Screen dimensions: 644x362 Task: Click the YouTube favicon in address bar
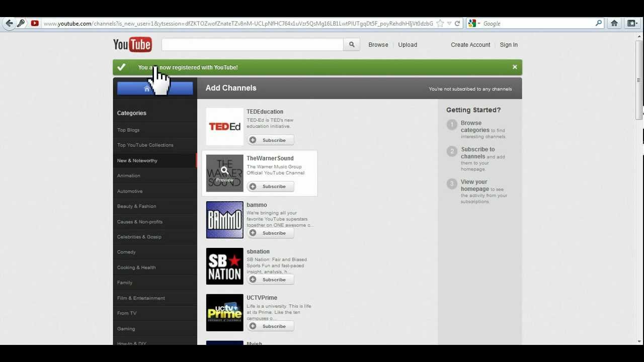click(x=35, y=23)
